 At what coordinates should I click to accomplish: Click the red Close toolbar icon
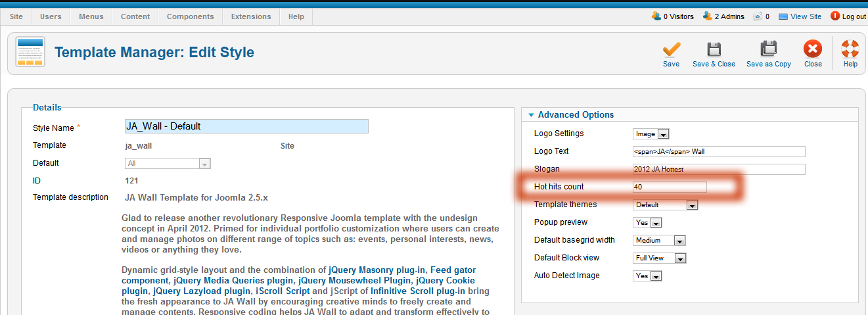[813, 49]
